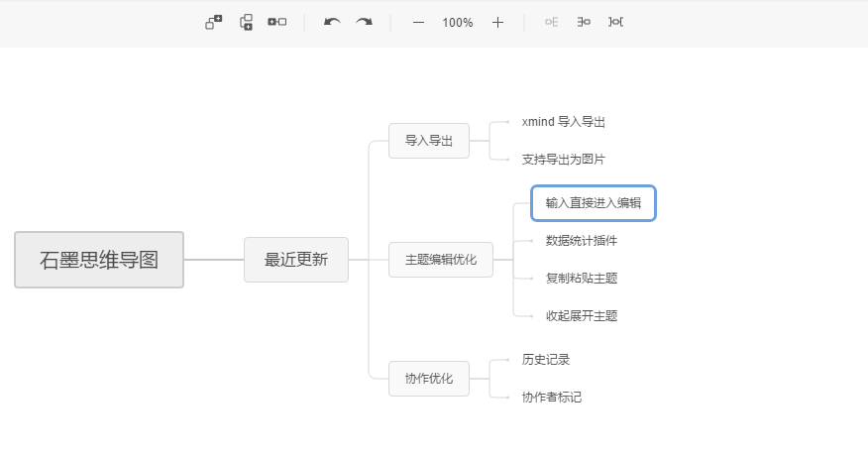Viewport: 868px width, 459px height.
Task: Click the add parent topic icon
Action: point(277,22)
